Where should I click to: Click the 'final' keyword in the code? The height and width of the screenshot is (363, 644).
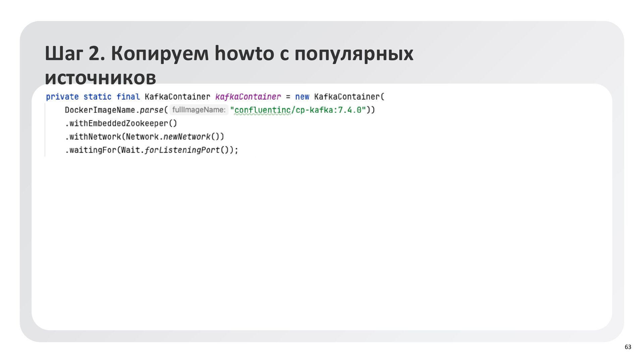click(x=128, y=97)
